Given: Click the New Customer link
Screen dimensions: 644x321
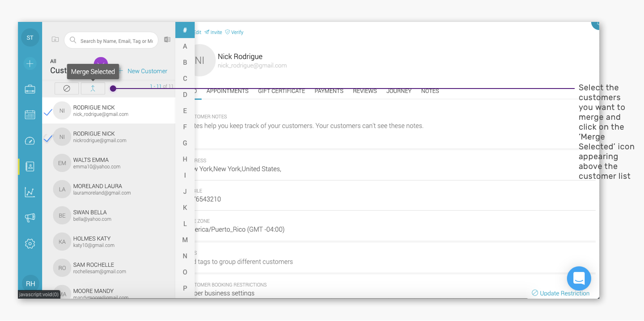Looking at the screenshot, I should click(x=147, y=71).
